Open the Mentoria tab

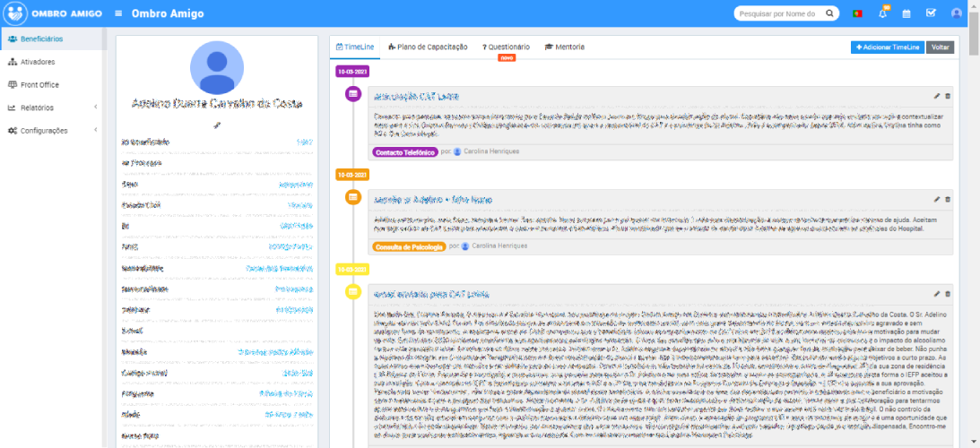pos(565,47)
